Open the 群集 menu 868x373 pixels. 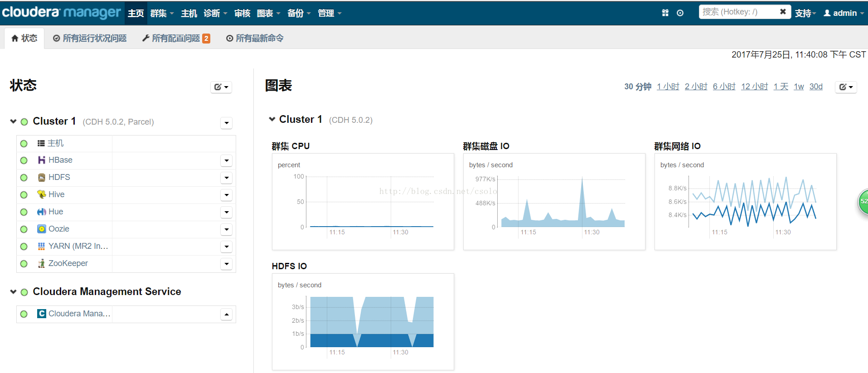(162, 13)
